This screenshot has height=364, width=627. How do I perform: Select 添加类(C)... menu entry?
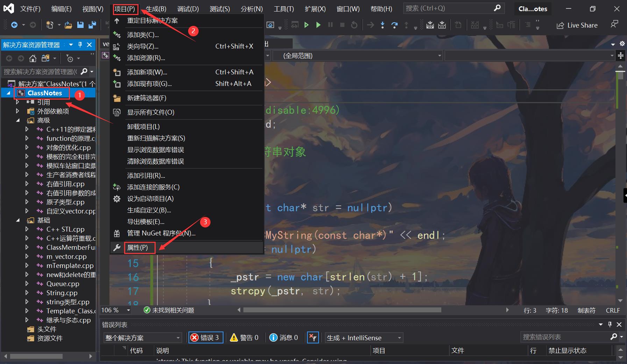(187, 35)
